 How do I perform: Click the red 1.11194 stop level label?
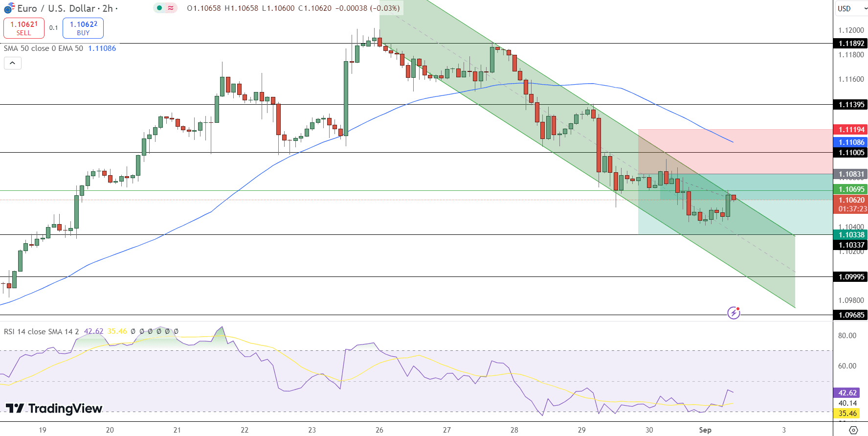click(x=851, y=130)
